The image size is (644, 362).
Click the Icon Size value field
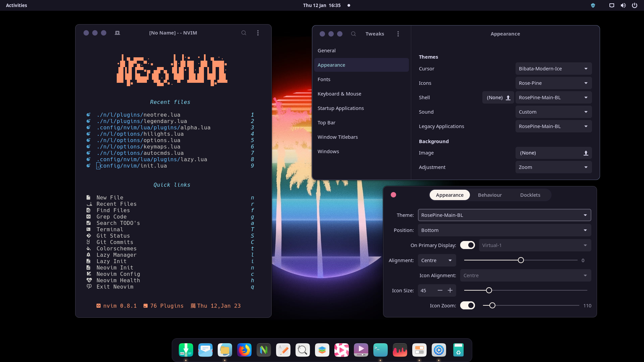tap(426, 291)
